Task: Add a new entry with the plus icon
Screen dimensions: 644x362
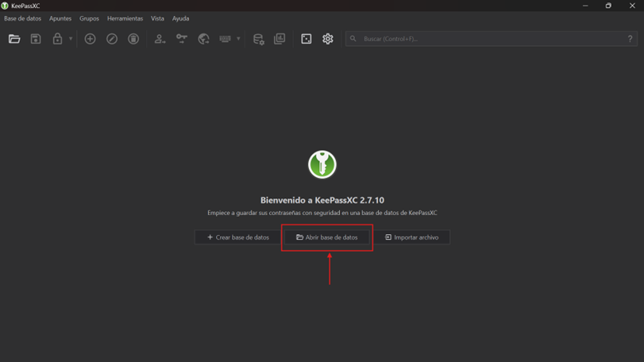Action: 90,39
